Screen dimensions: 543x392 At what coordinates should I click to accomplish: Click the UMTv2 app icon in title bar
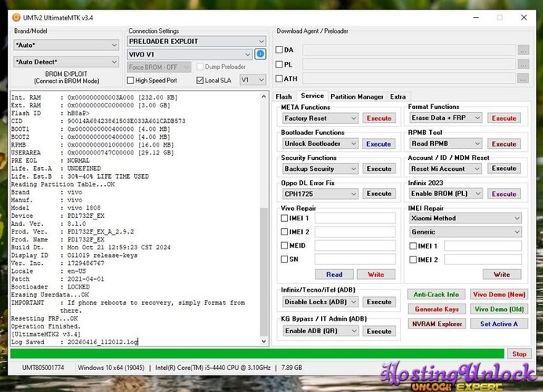click(16, 17)
